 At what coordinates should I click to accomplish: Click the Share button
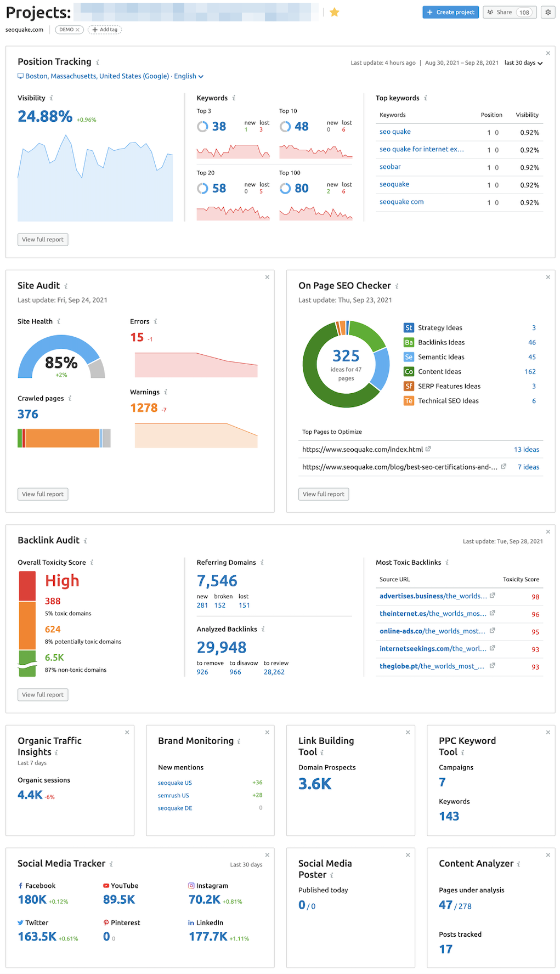click(x=509, y=12)
